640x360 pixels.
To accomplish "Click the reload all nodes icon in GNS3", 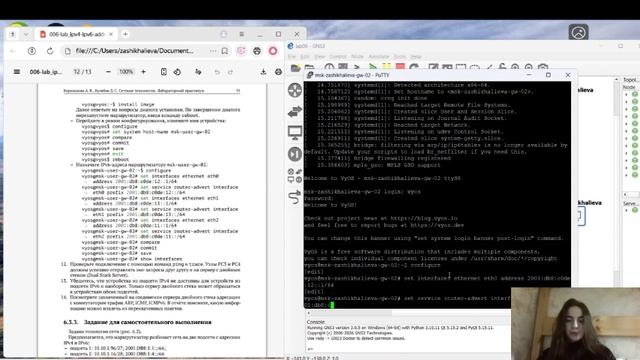I will tap(414, 67).
